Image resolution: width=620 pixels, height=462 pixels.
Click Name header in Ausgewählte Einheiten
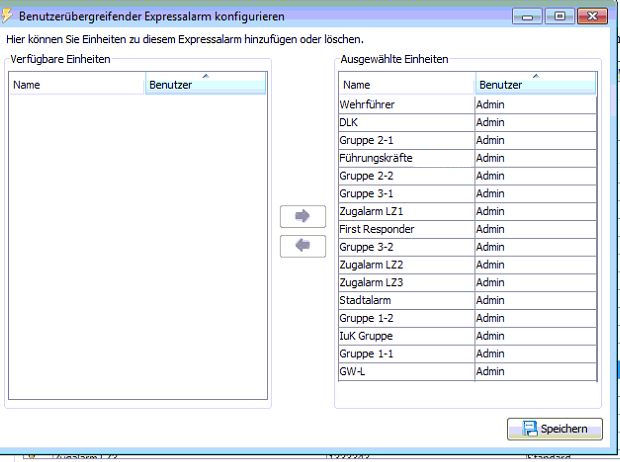pos(408,87)
